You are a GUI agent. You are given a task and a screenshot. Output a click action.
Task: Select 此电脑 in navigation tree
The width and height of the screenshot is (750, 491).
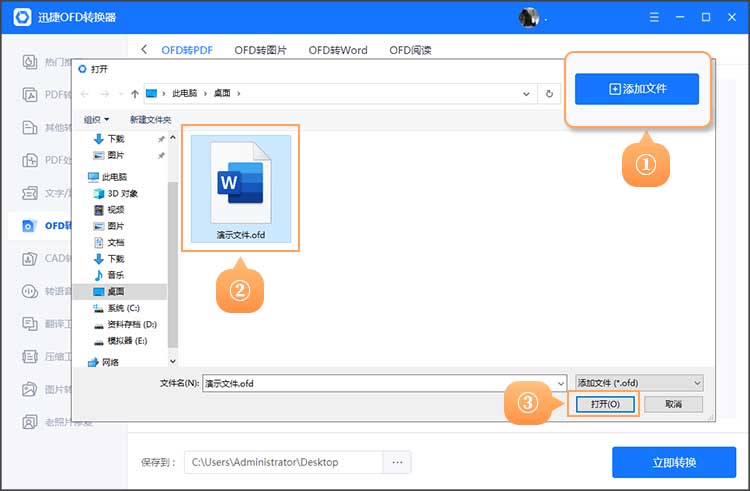click(x=108, y=177)
